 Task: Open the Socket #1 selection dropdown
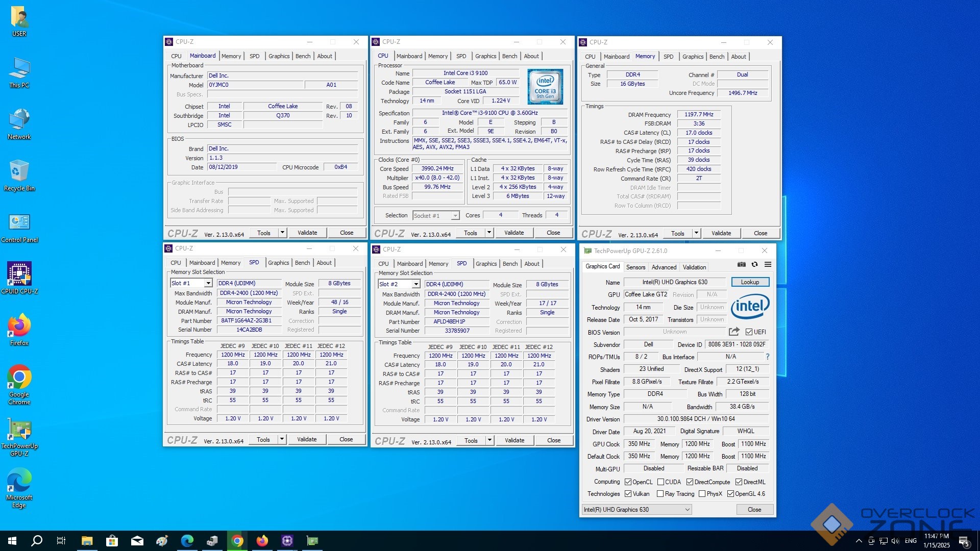[x=455, y=216]
